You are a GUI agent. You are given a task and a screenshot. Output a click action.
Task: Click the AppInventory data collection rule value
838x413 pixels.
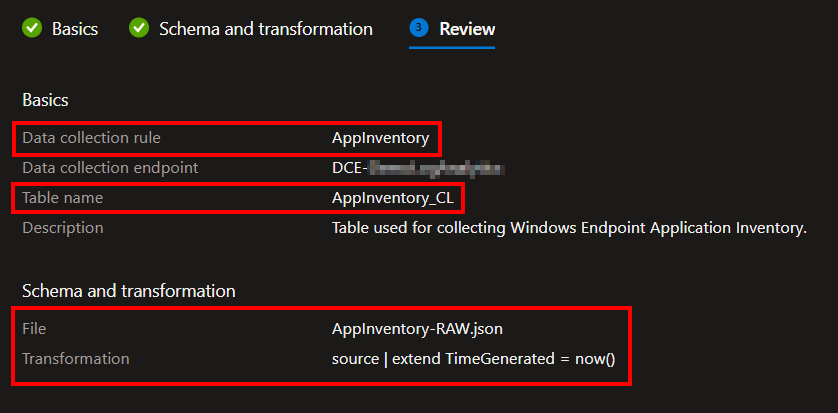coord(380,138)
